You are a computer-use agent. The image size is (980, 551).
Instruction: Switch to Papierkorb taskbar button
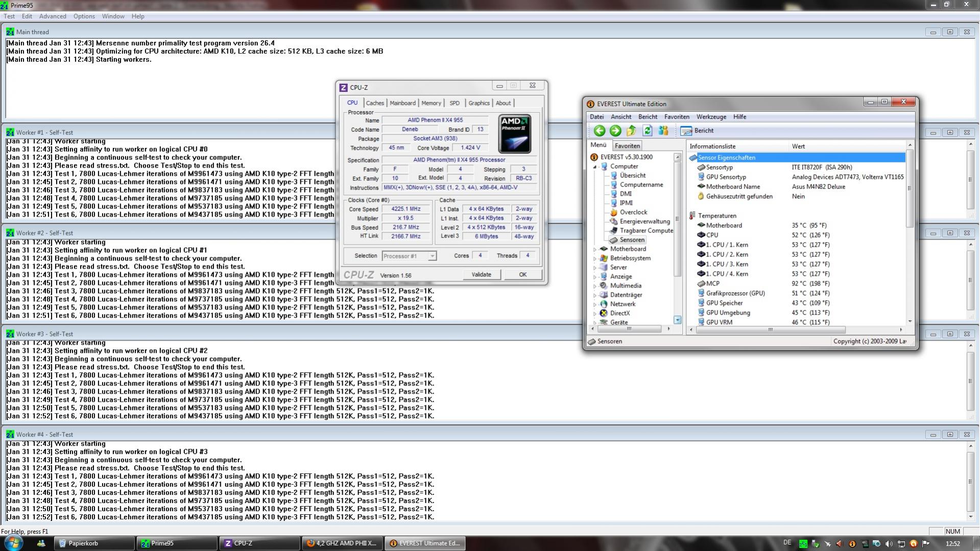94,543
